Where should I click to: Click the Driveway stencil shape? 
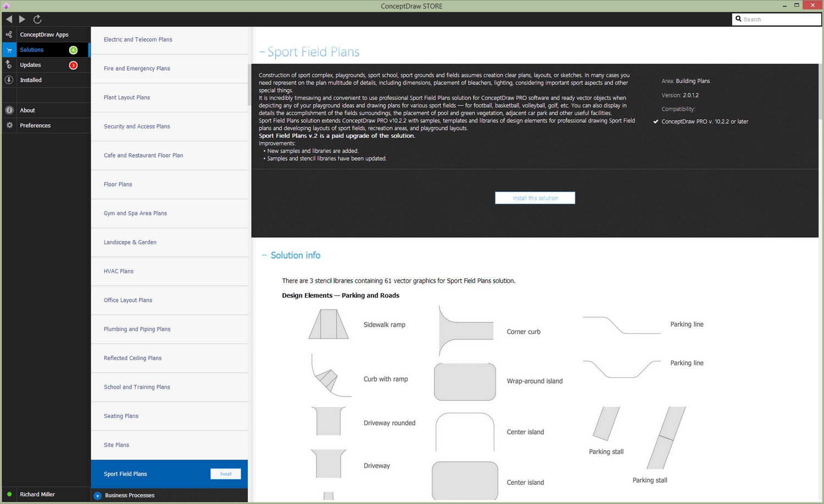[329, 464]
